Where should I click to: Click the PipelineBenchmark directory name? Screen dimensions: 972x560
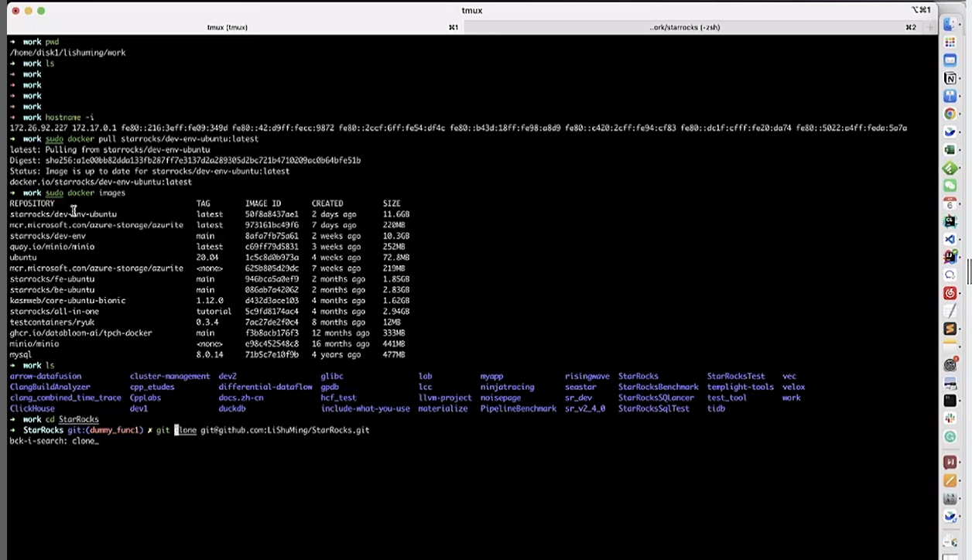(x=518, y=408)
